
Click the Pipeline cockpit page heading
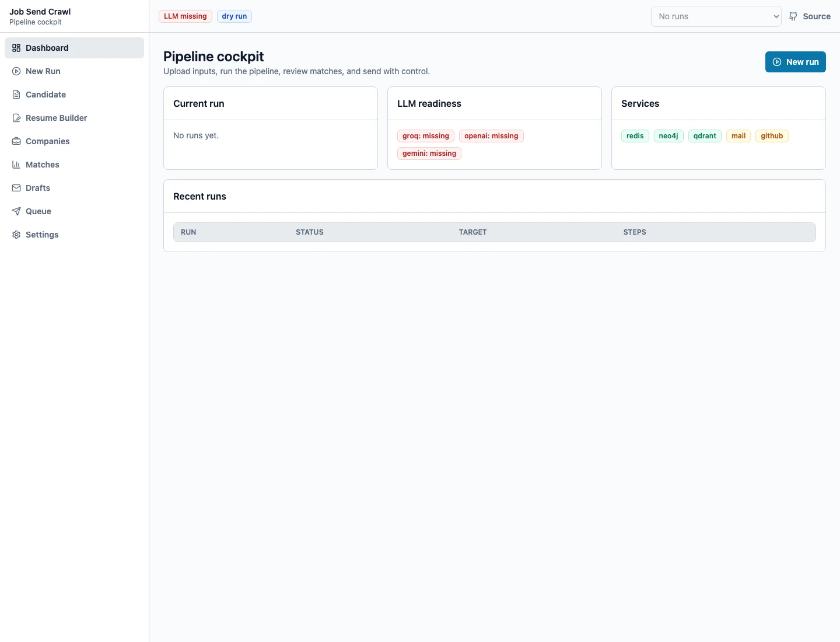point(213,57)
